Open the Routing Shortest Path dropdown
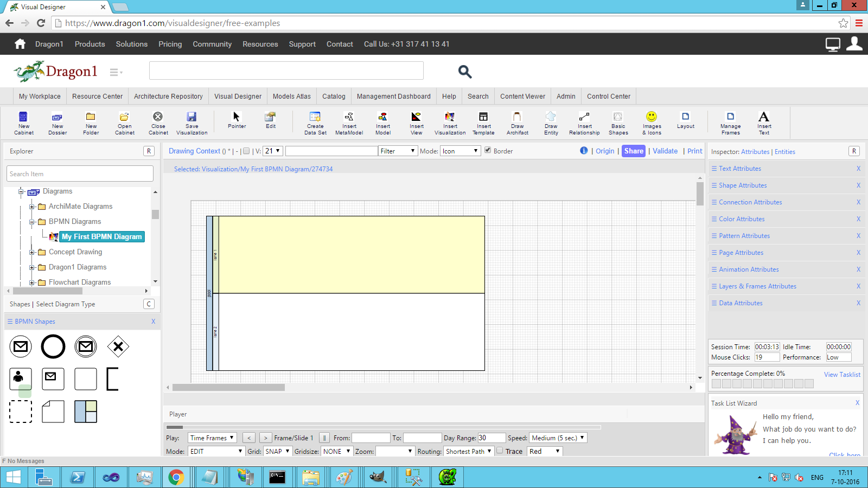The image size is (868, 488). (468, 451)
